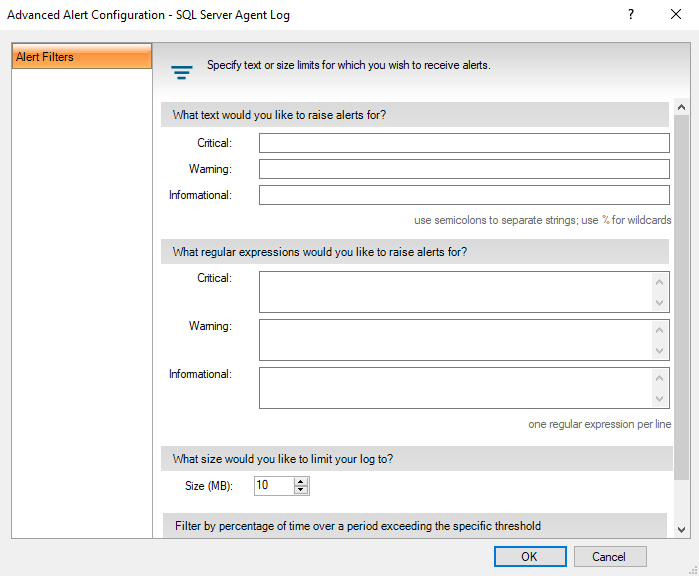Click the Size (MB) value field
The image size is (699, 576).
273,486
